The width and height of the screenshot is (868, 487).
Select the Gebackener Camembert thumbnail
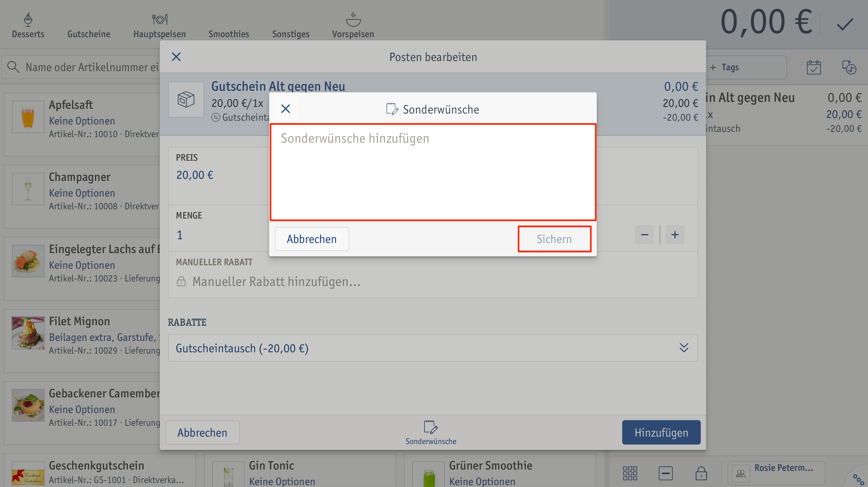pos(28,405)
